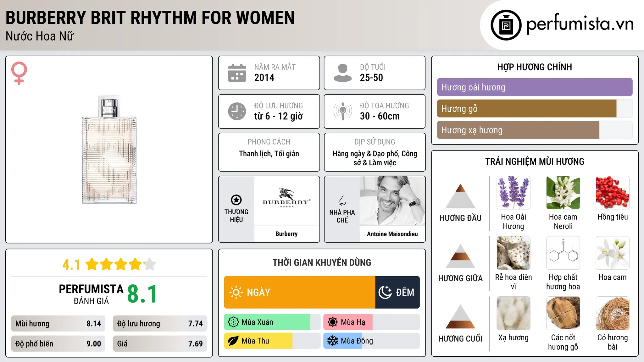Select the Hoa Oải Hương lavender note image

pos(514,193)
